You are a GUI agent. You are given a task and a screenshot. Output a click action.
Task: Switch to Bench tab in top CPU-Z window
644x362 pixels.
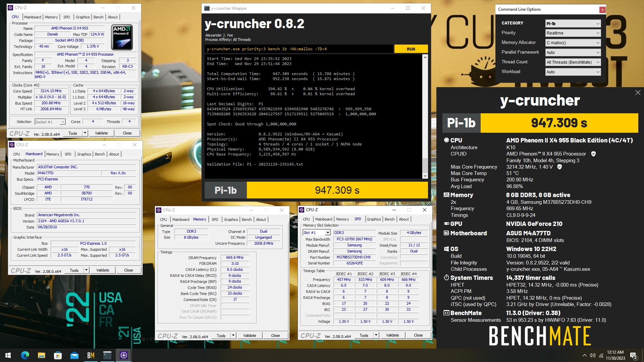pyautogui.click(x=98, y=17)
